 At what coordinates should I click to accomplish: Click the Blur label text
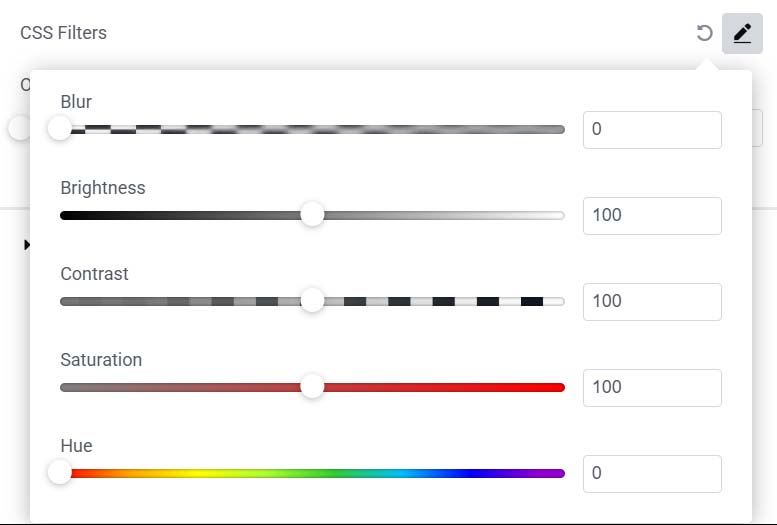point(76,102)
